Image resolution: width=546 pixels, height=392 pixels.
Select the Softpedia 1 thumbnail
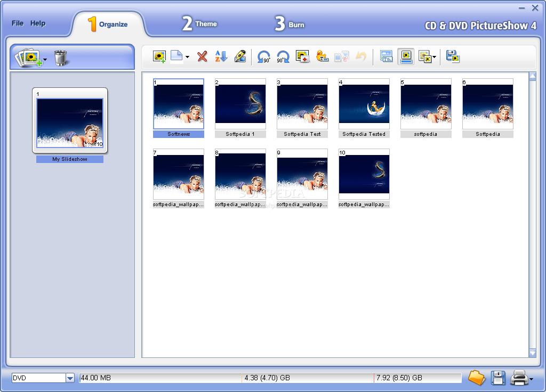(240, 104)
